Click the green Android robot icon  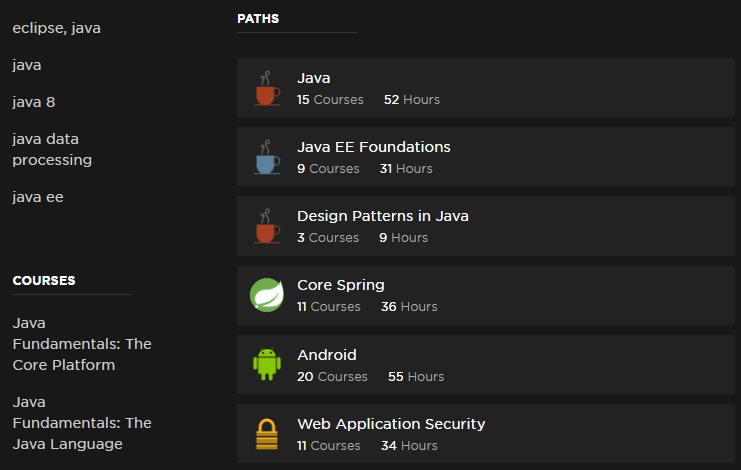point(267,364)
